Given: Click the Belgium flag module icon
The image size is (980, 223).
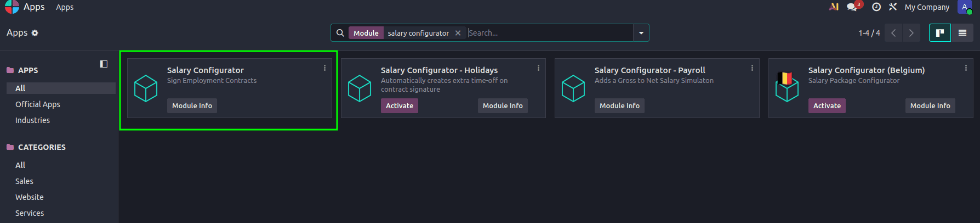Looking at the screenshot, I should pos(787,87).
